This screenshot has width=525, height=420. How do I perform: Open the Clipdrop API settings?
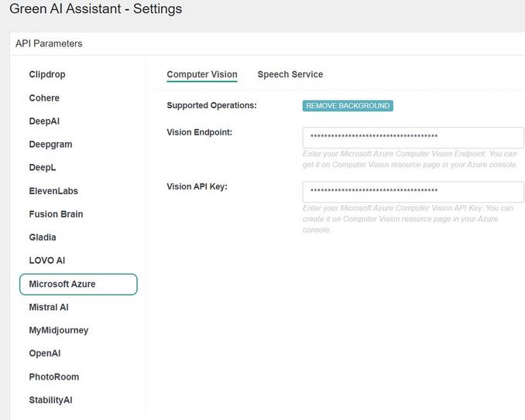click(47, 74)
